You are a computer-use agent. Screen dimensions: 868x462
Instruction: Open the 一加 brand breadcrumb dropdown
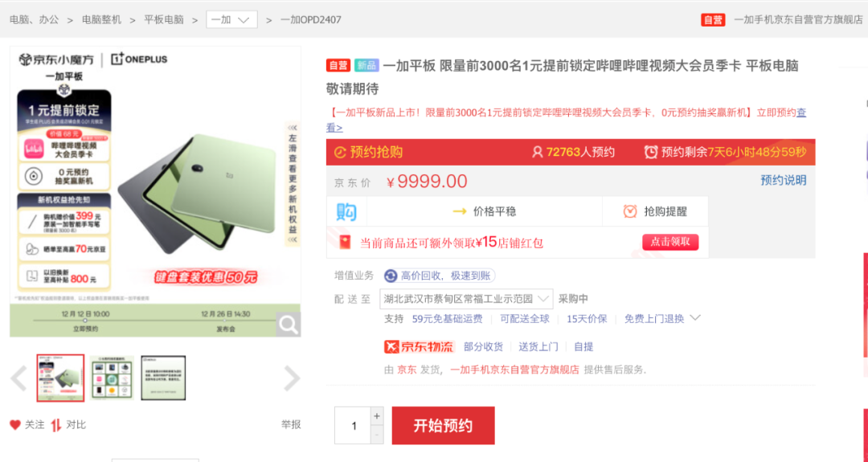231,19
